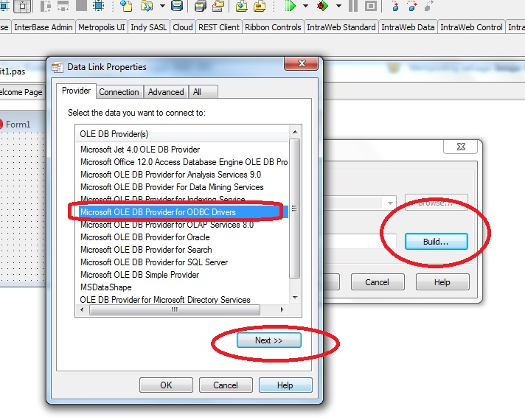525x420 pixels.
Task: Select the IntraWeb Standard palette tab
Action: click(341, 27)
